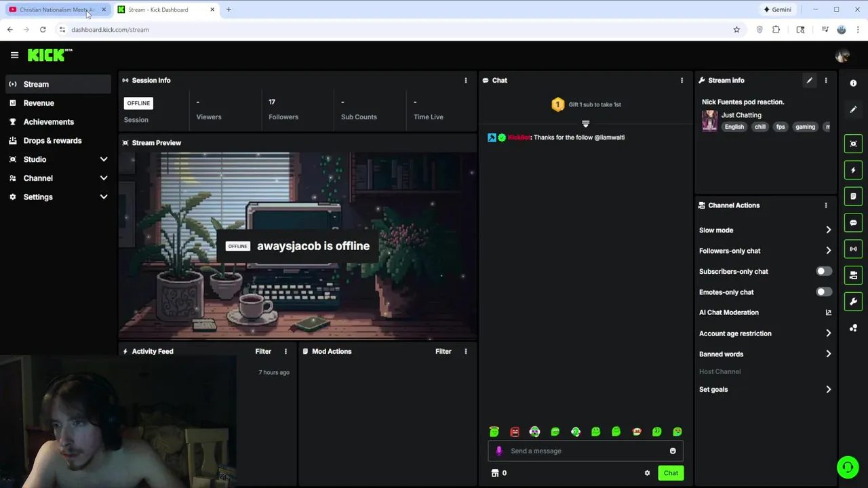Toggle the Channel Actions widget icon in the rail
This screenshot has width=868, height=488.
tap(853, 275)
